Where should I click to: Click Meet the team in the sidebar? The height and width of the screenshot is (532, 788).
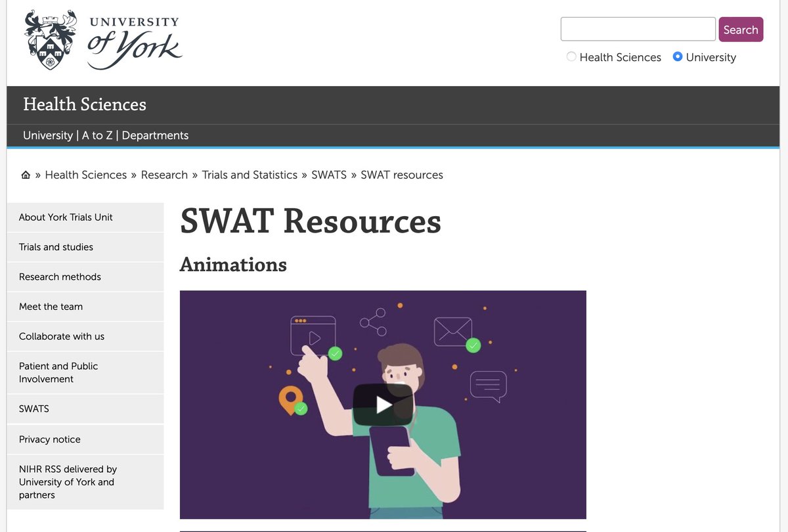[x=51, y=306]
